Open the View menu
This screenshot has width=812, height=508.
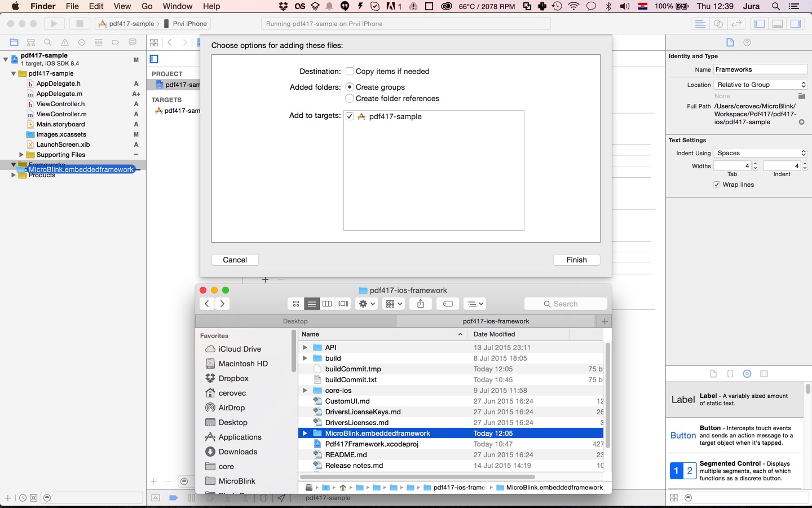(x=122, y=6)
